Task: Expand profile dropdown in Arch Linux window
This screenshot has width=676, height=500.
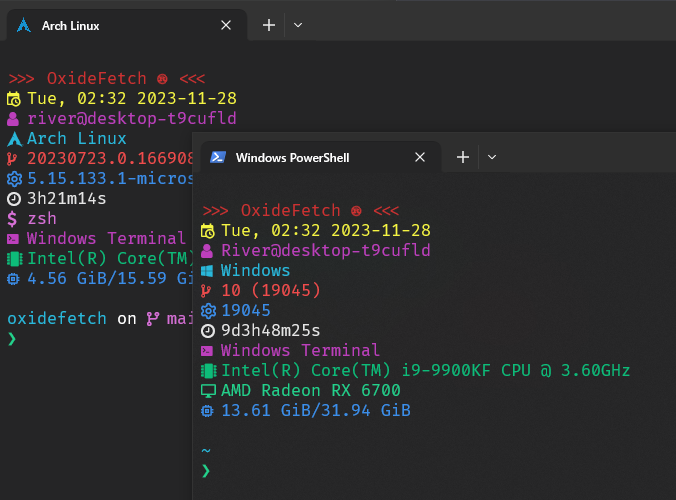Action: coord(298,25)
